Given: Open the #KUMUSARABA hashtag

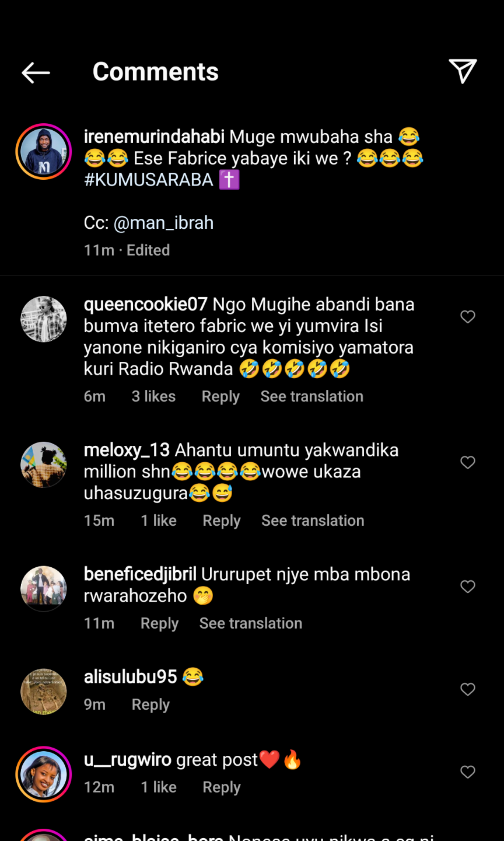Looking at the screenshot, I should coord(149,180).
